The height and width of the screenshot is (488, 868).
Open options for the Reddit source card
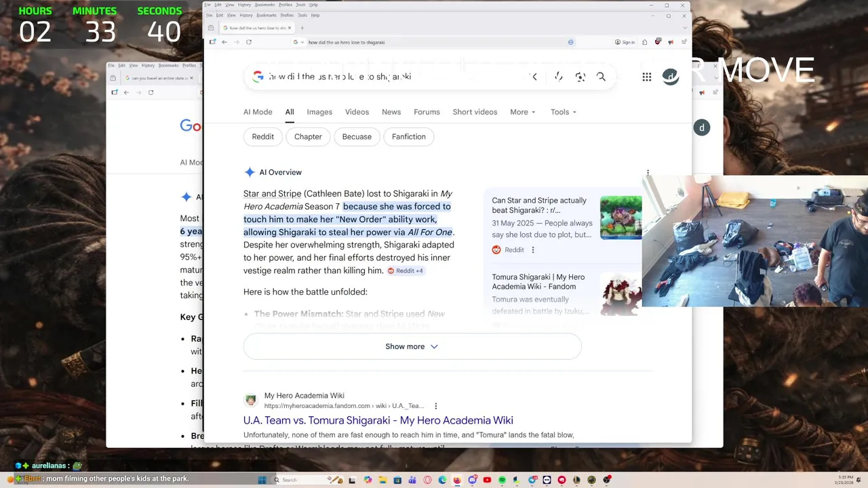pos(533,249)
